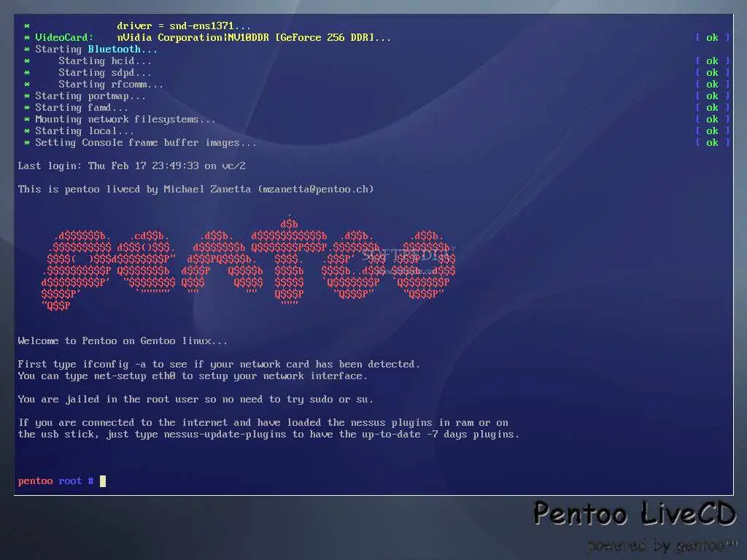Click the ok status on VideoCard row

712,37
